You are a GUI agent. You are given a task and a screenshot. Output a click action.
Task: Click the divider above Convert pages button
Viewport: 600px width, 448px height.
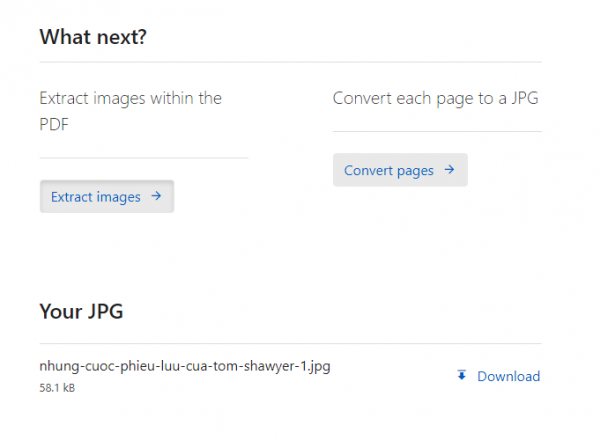click(437, 131)
